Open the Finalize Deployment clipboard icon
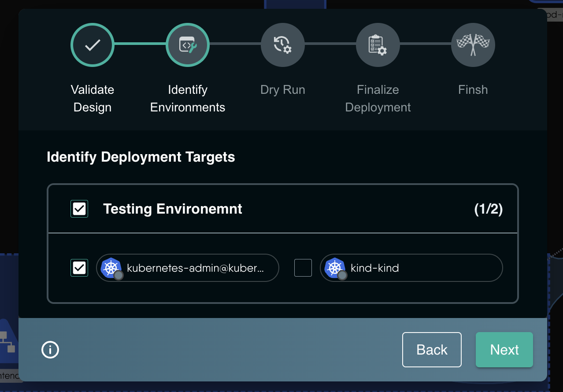This screenshot has width=563, height=392. 378,44
